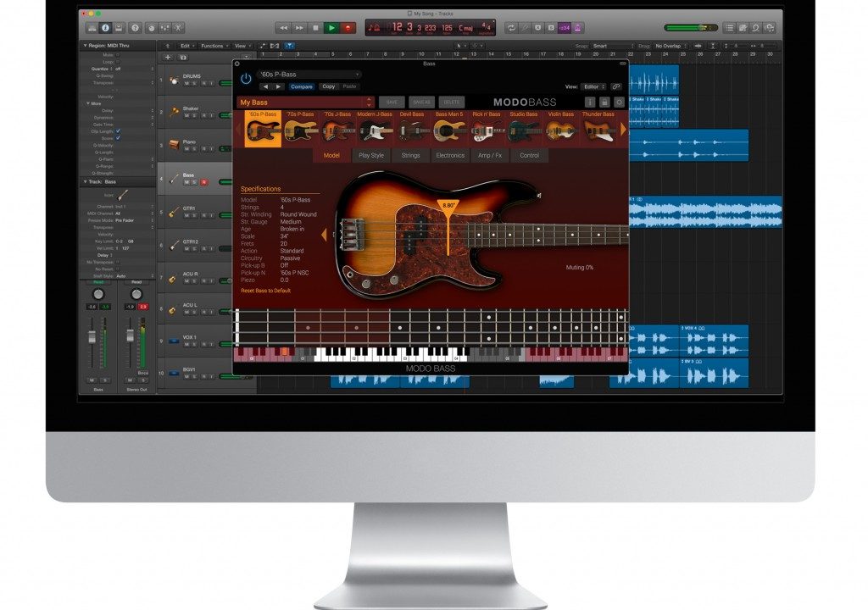Open the Editors scissors icon
The image size is (868, 610).
pyautogui.click(x=178, y=28)
